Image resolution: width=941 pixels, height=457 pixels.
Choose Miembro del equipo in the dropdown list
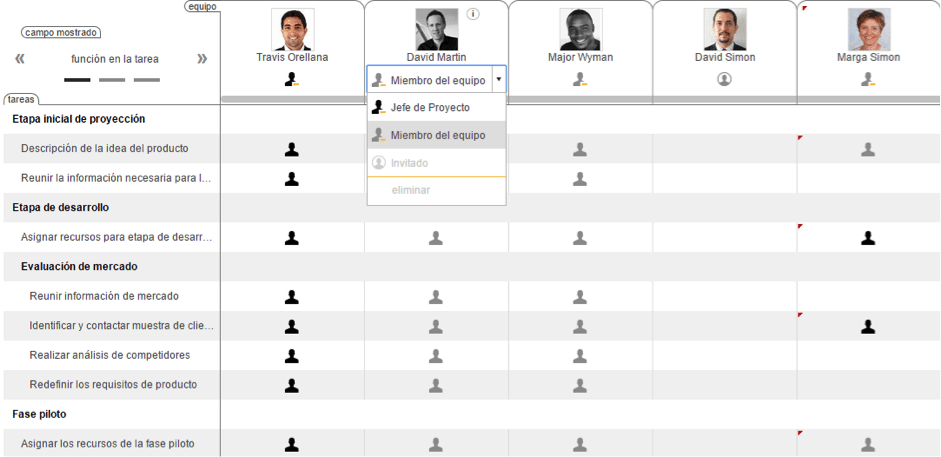click(436, 136)
